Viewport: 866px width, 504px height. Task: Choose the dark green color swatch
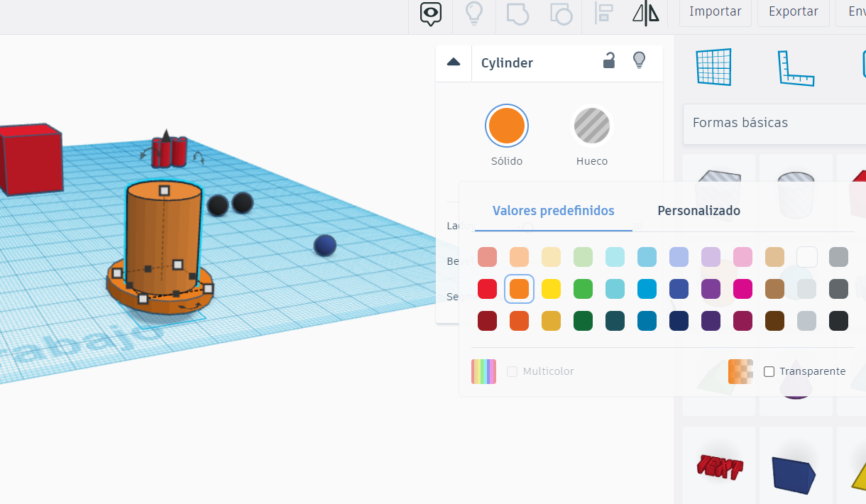click(x=583, y=321)
